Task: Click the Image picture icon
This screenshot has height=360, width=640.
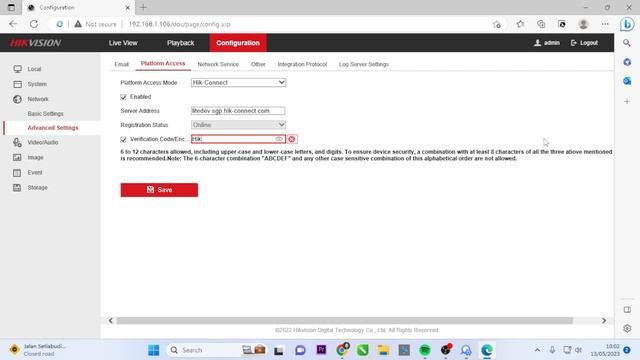Action: 17,158
